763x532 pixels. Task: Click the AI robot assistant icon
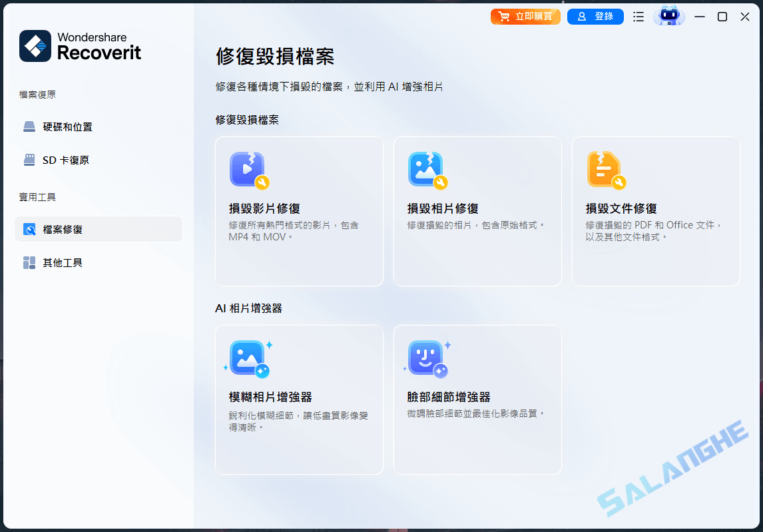[668, 16]
